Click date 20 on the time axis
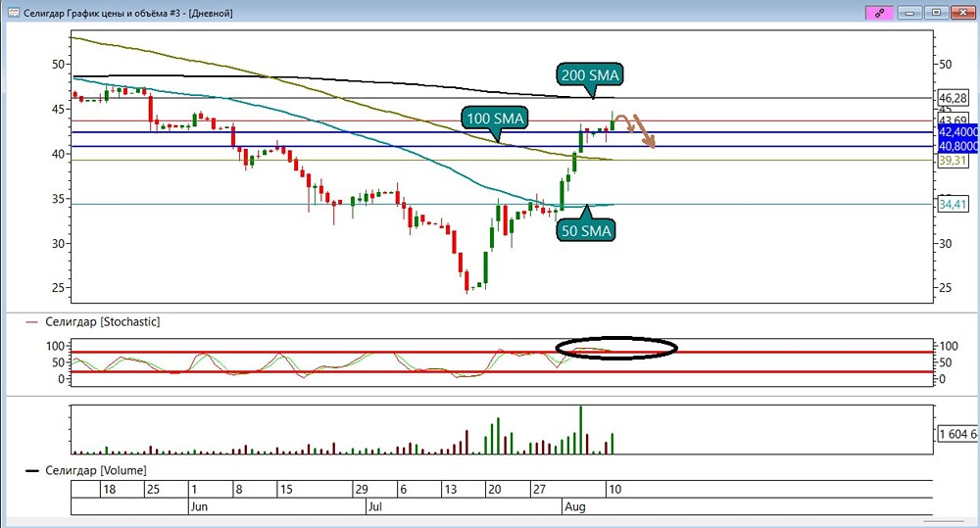 [x=494, y=489]
